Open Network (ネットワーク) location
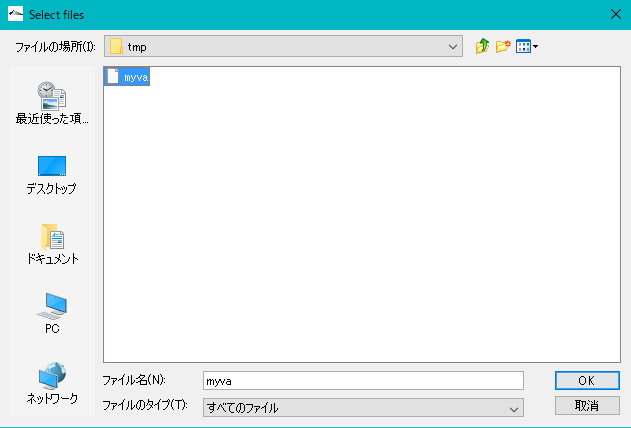Viewport: 631px width, 428px height. click(x=52, y=383)
